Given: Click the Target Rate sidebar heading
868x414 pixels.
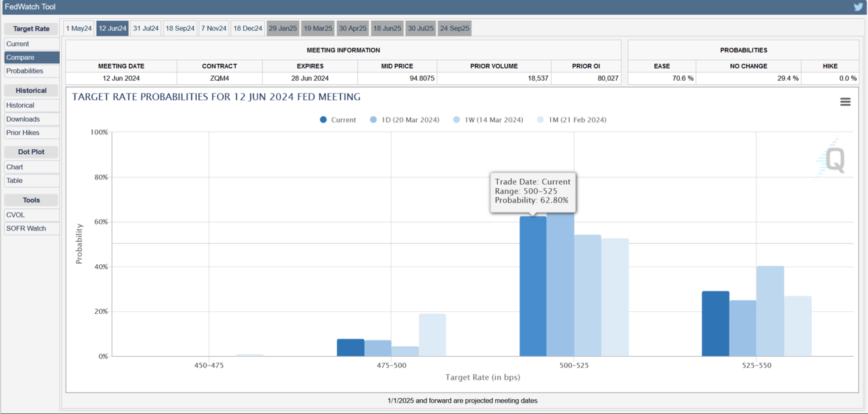Looking at the screenshot, I should (32, 29).
